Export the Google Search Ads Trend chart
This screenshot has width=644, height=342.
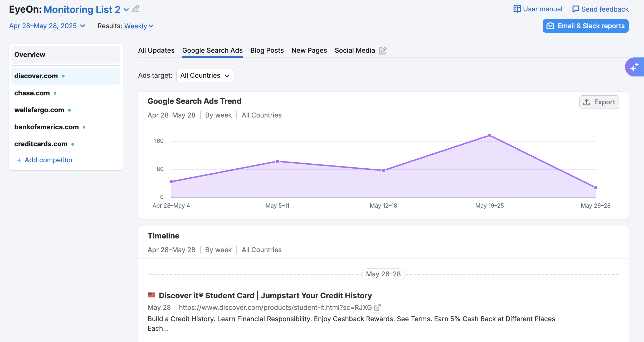click(x=599, y=102)
